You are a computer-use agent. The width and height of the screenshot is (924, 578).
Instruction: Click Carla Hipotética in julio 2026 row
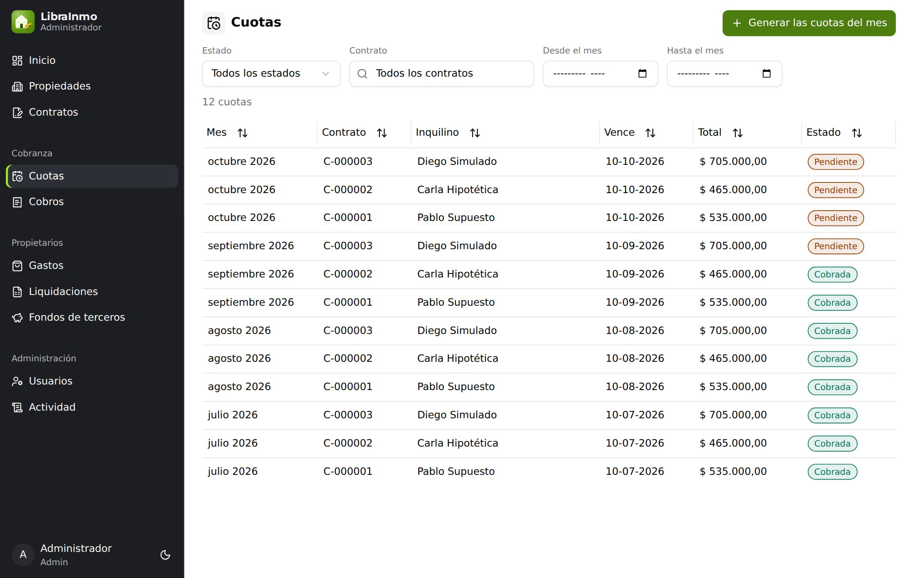pos(457,443)
